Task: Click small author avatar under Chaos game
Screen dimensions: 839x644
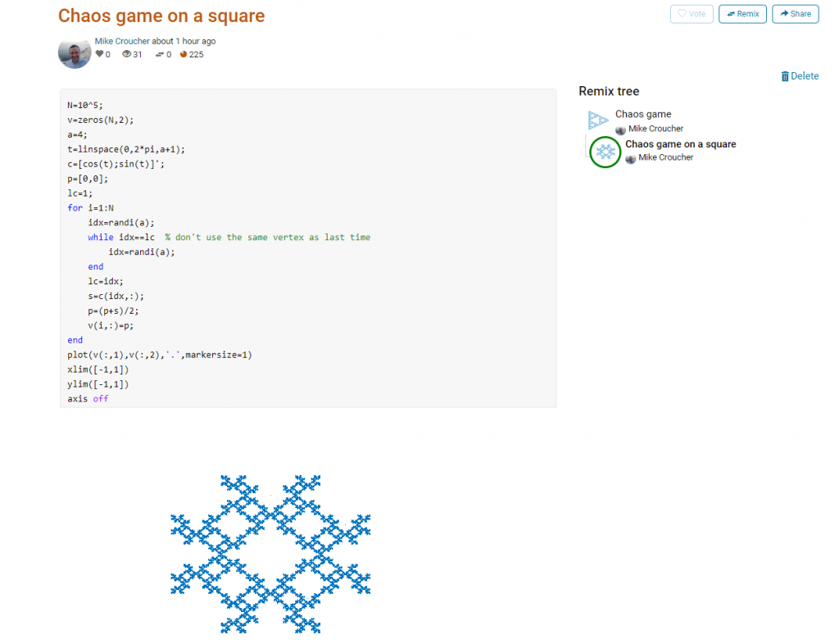Action: 620,129
